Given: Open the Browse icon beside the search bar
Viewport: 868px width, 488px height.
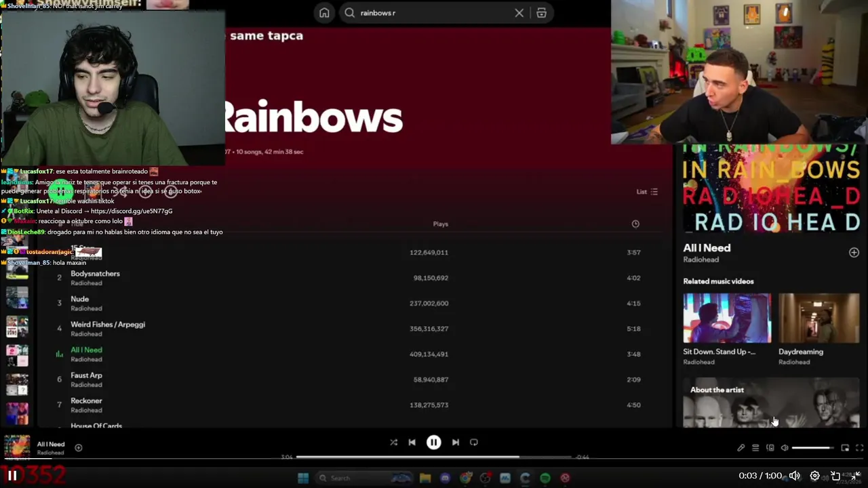Looking at the screenshot, I should coord(541,13).
